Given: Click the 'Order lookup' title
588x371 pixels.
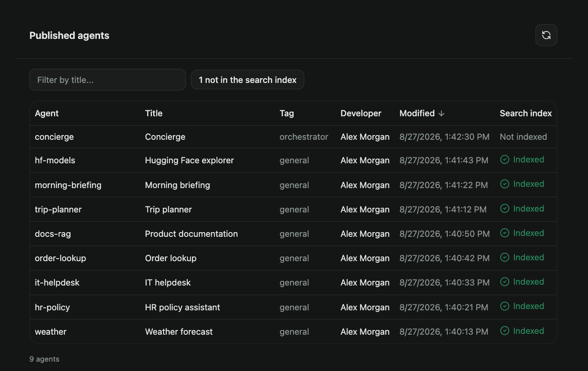Looking at the screenshot, I should coord(171,258).
